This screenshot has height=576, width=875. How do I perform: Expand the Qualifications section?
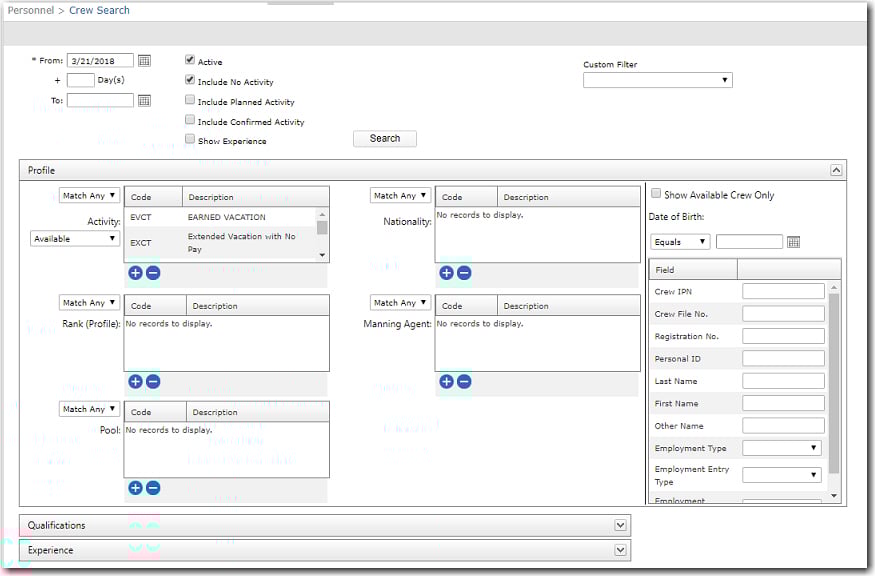click(x=621, y=525)
